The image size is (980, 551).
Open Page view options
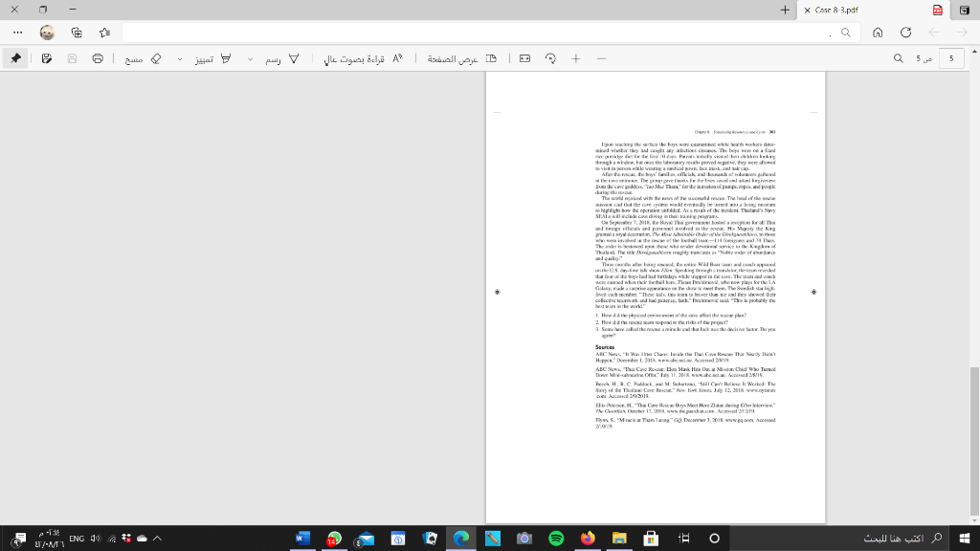click(x=462, y=58)
